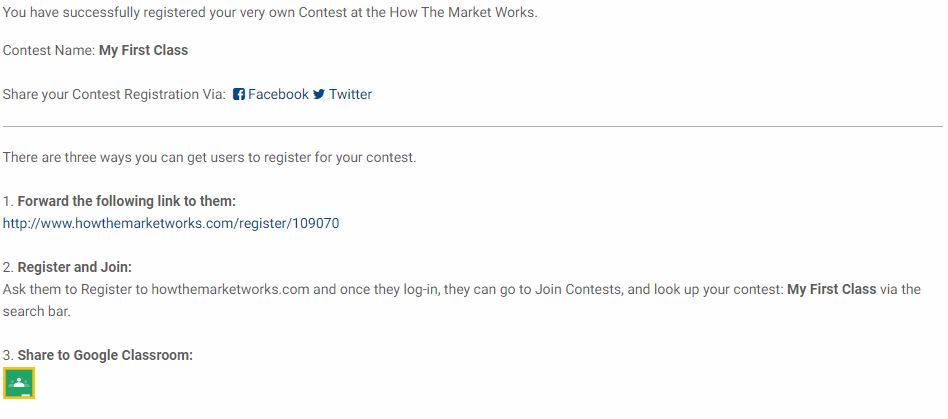Click the Facebook logo icon
This screenshot has height=419, width=948.
[239, 94]
